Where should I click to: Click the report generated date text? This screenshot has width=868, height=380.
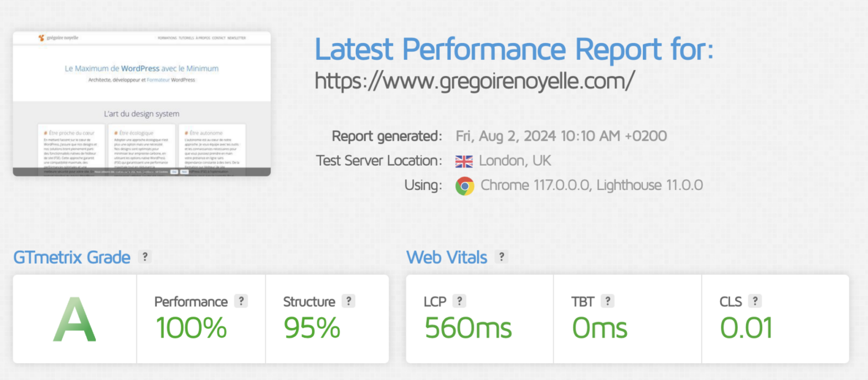[561, 136]
